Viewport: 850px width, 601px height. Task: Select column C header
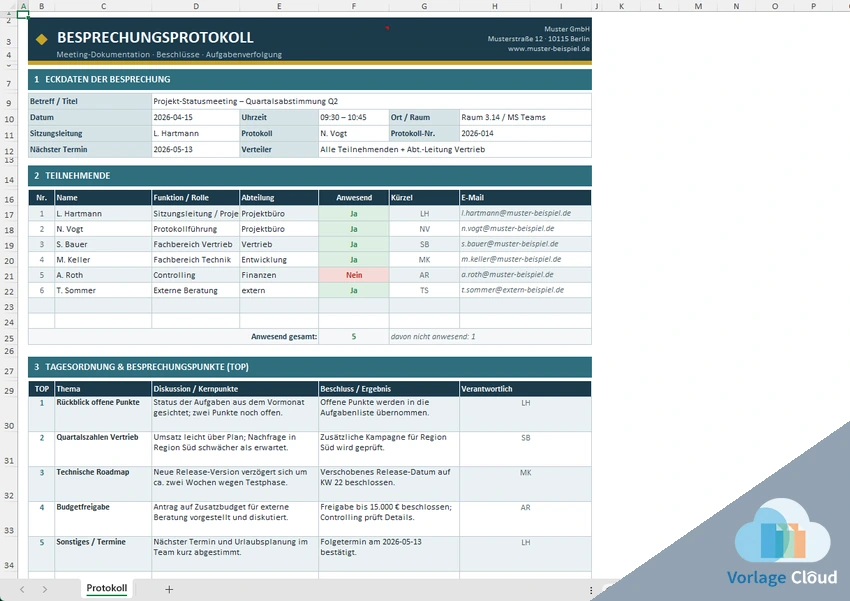[103, 6]
